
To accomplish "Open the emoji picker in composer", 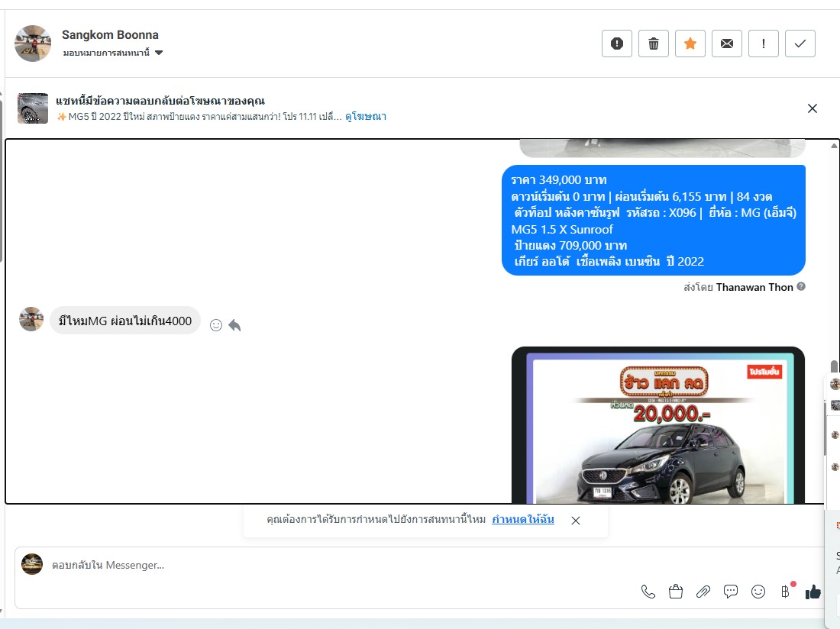I will tap(758, 592).
